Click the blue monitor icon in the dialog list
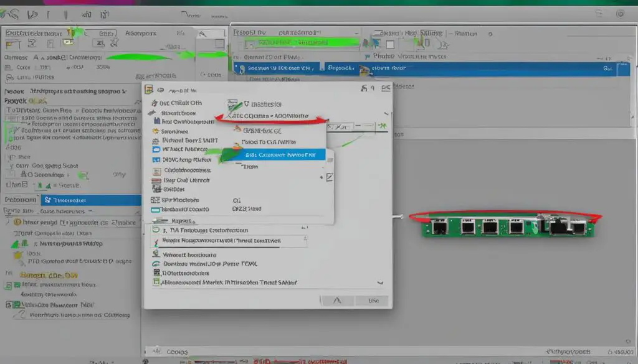The image size is (638, 364). click(156, 150)
